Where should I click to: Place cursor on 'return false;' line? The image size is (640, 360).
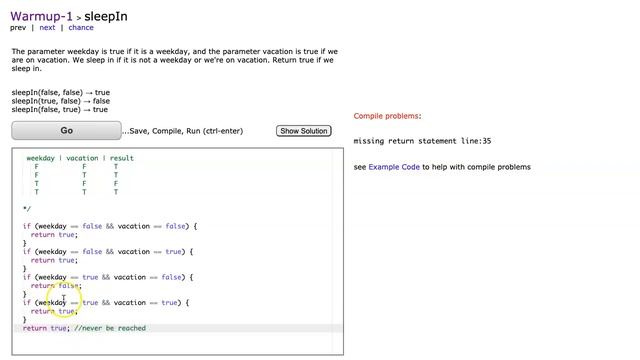(x=56, y=286)
